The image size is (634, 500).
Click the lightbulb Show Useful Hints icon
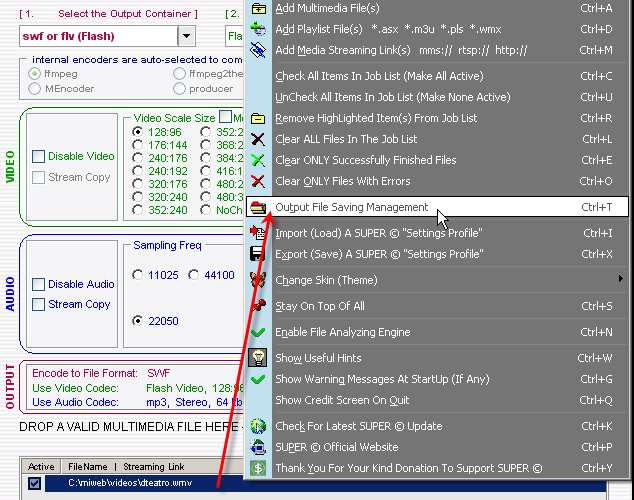[x=259, y=358]
